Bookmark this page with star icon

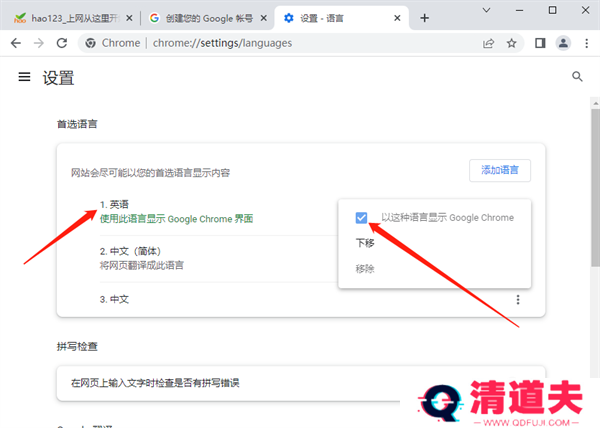[512, 43]
